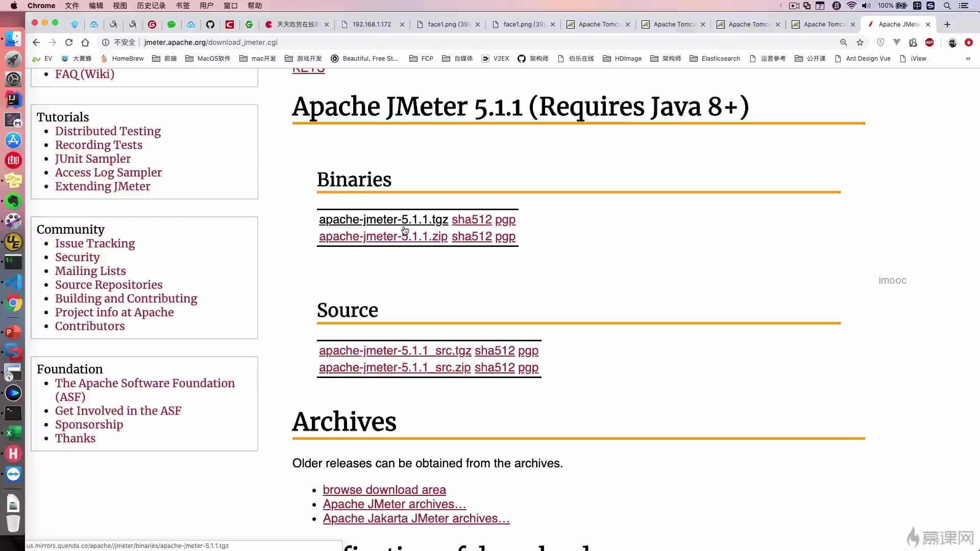Expand hidden bookmarks overflow chevron
The height and width of the screenshot is (551, 980).
[968, 59]
